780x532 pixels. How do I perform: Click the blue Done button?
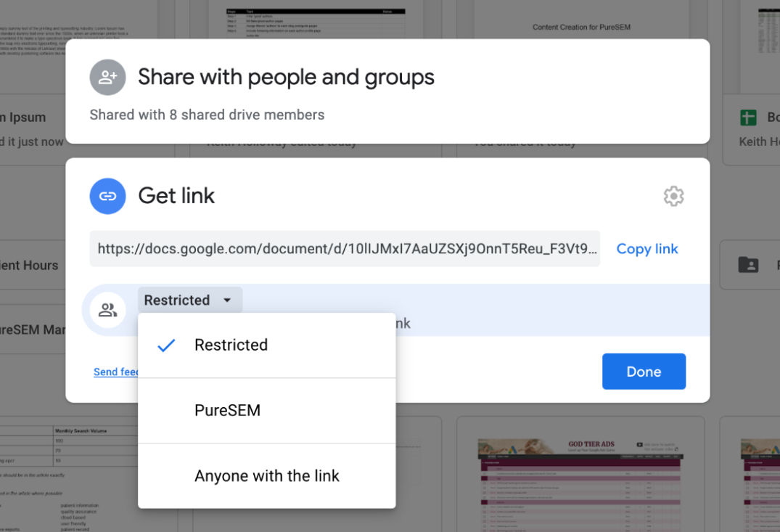644,372
